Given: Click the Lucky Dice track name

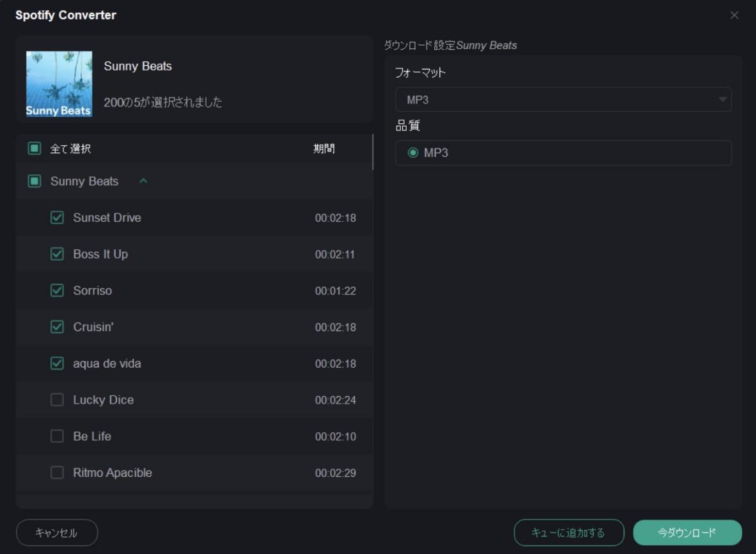Looking at the screenshot, I should coord(103,400).
